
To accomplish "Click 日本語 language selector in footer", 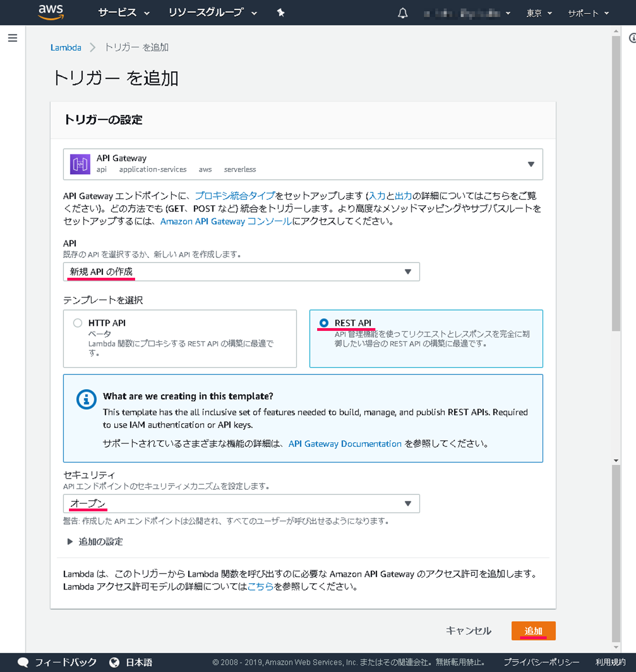I will [x=139, y=662].
